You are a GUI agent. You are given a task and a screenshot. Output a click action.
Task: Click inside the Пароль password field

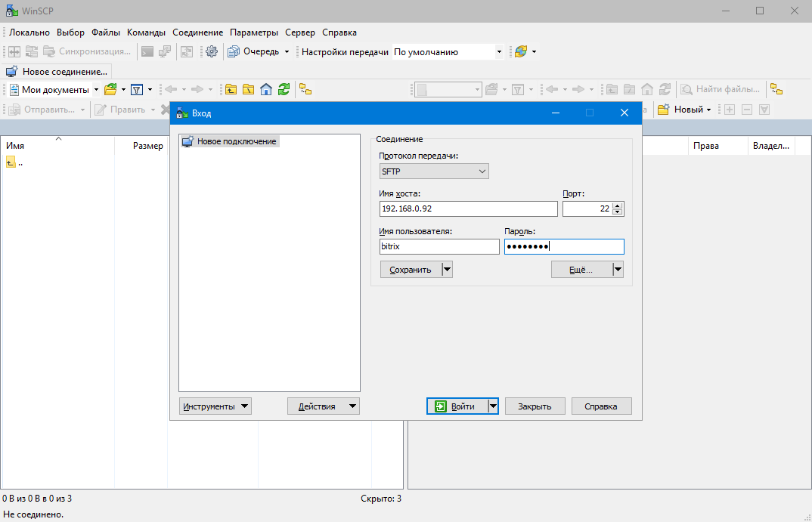tap(563, 246)
